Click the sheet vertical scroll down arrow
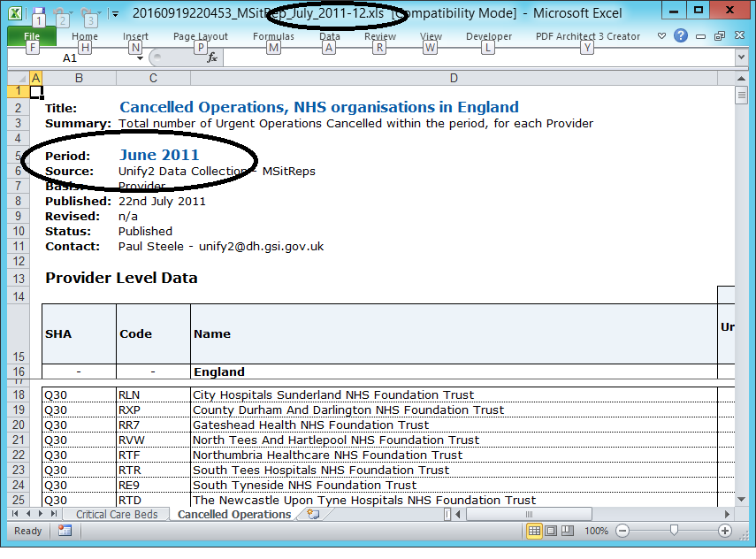The image size is (756, 559). pos(742,500)
